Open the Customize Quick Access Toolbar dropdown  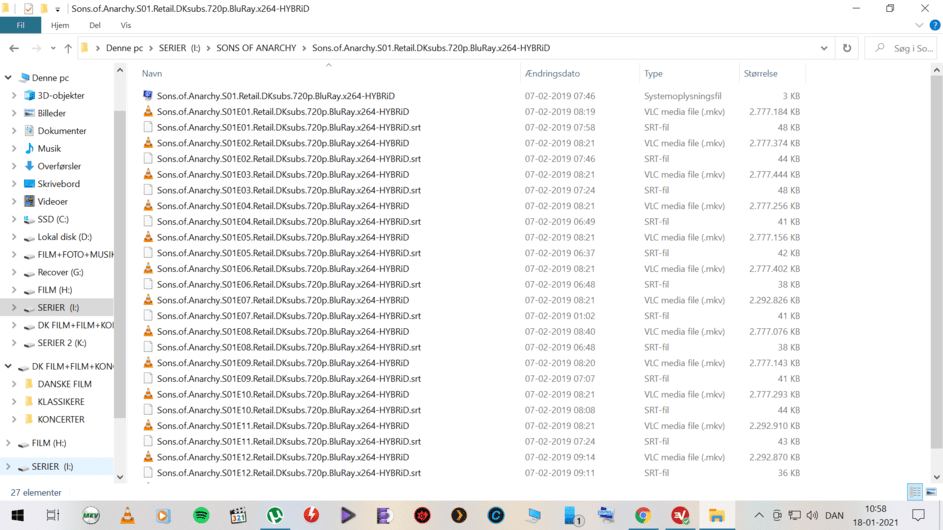58,9
